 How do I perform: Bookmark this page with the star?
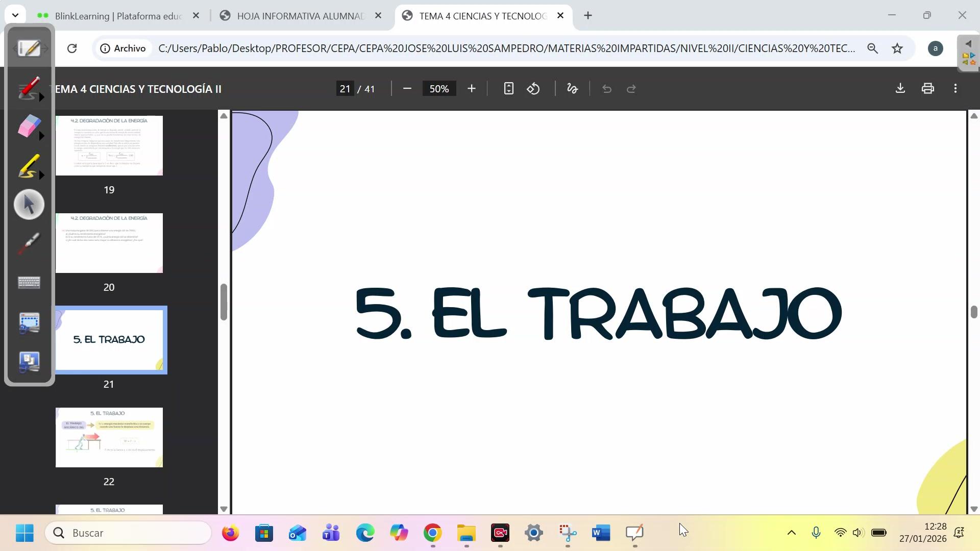point(897,48)
